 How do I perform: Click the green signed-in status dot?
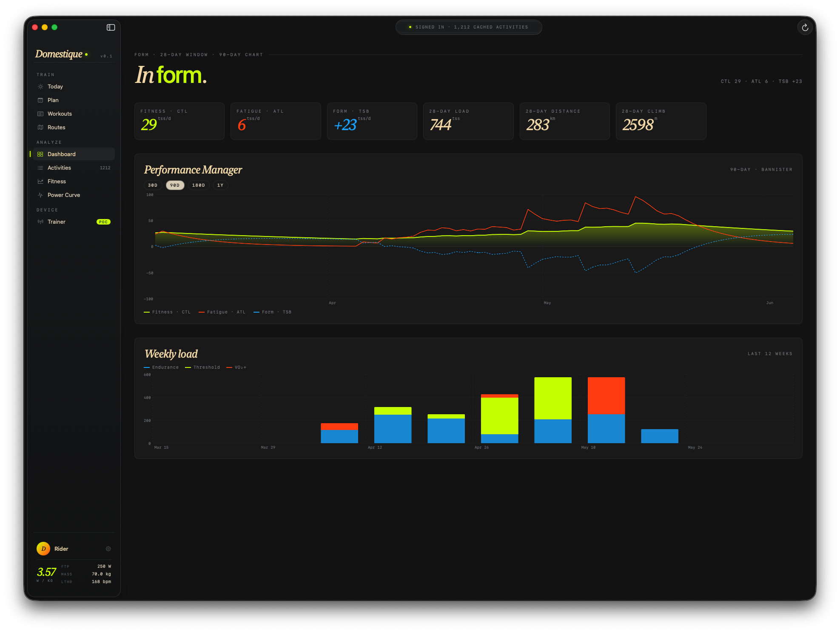(x=410, y=27)
